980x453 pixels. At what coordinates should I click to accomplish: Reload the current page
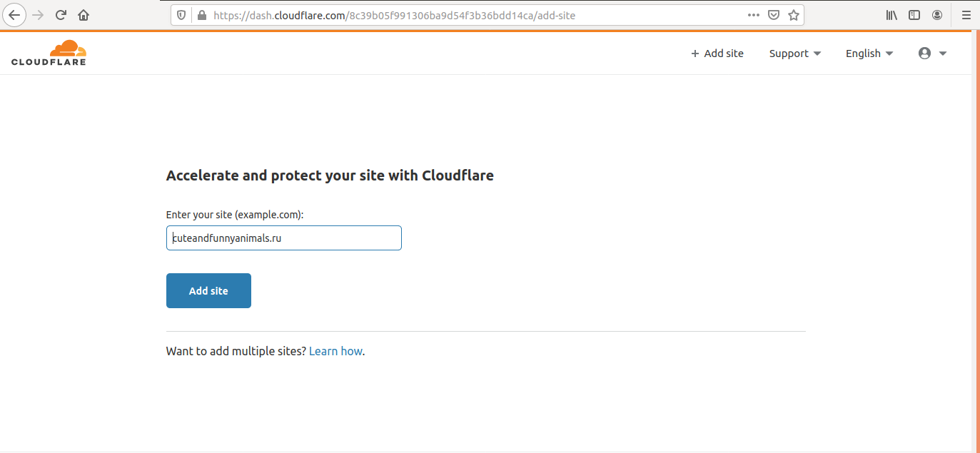click(61, 15)
